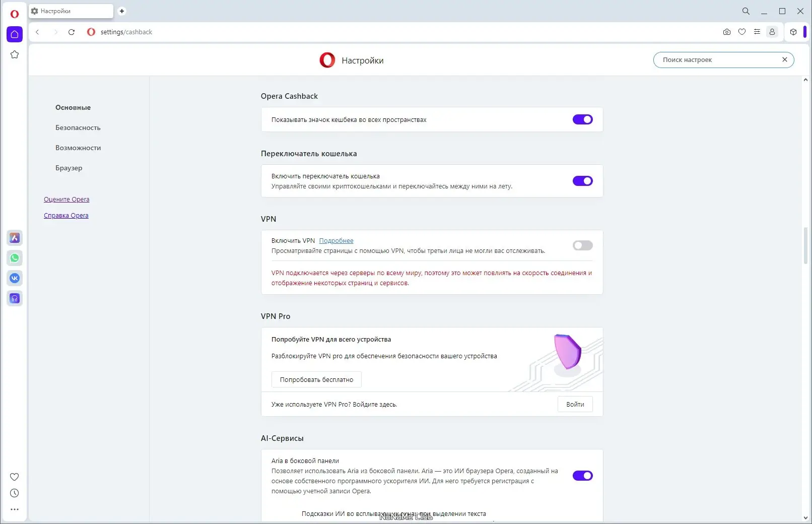The width and height of the screenshot is (812, 524).
Task: Open browsing history clock icon
Action: [x=15, y=493]
